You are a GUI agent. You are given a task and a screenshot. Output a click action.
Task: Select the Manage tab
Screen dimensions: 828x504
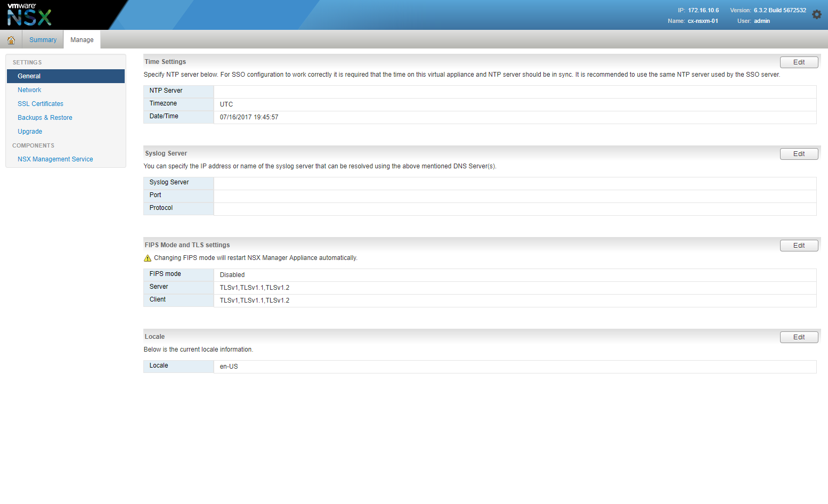click(82, 40)
